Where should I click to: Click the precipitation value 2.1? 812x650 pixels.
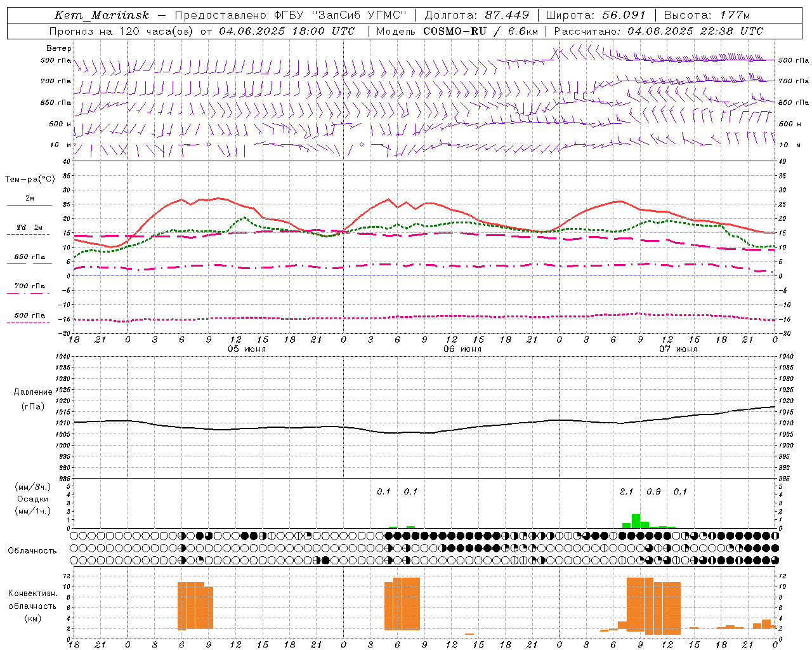tap(626, 492)
